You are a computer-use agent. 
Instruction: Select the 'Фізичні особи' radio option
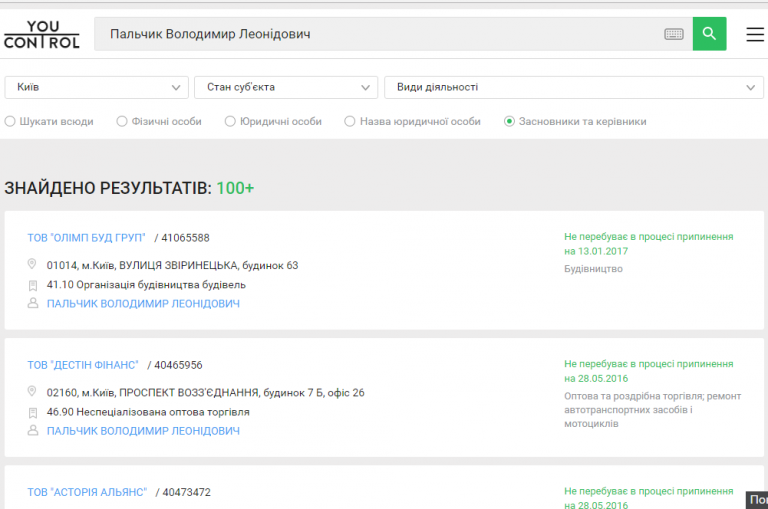point(122,122)
